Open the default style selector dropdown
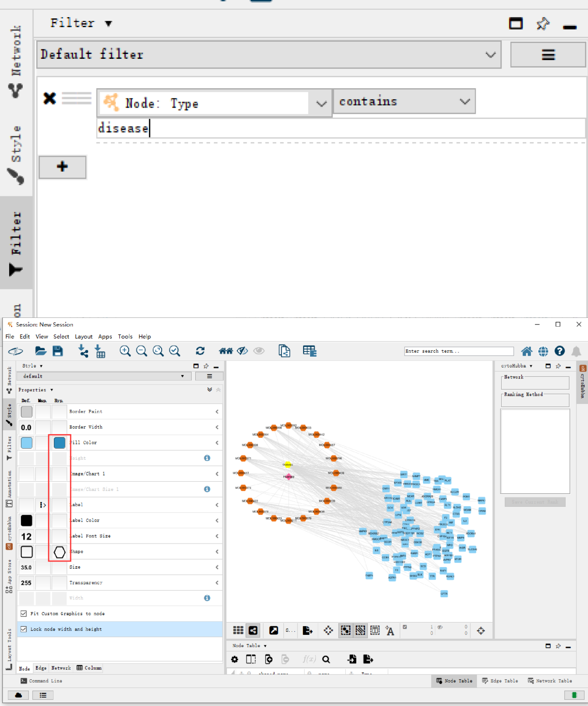The height and width of the screenshot is (706, 588). tap(104, 376)
